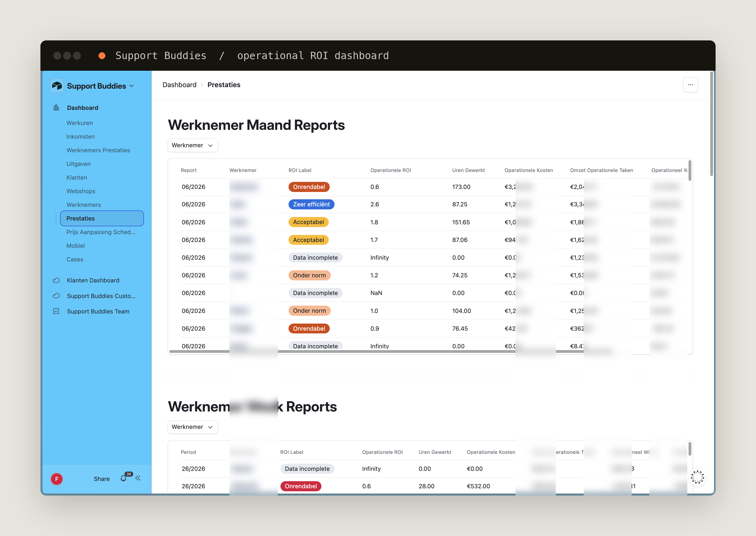Click the Dashboard bar chart icon

pos(56,108)
